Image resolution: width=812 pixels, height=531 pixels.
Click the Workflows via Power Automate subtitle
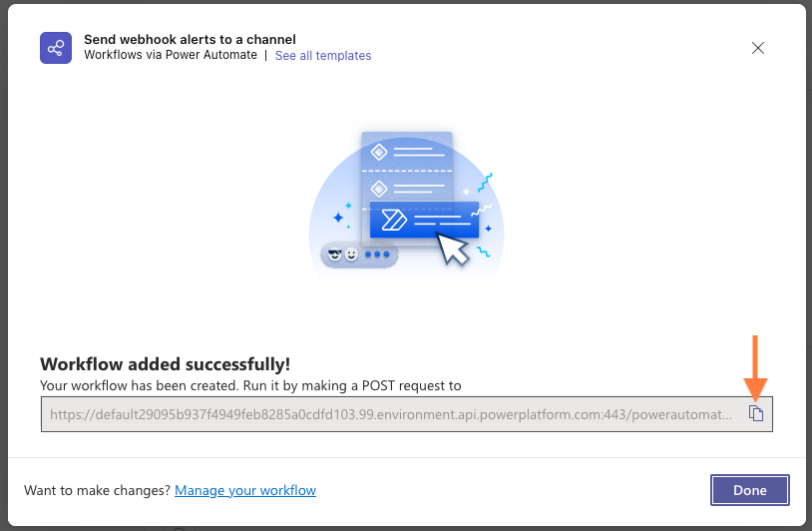click(171, 55)
